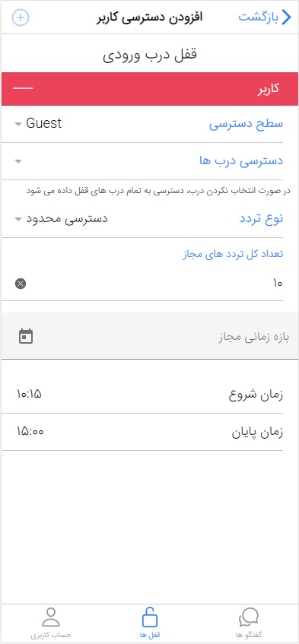
Task: Click the زمان پایان end time row
Action: 149,432
